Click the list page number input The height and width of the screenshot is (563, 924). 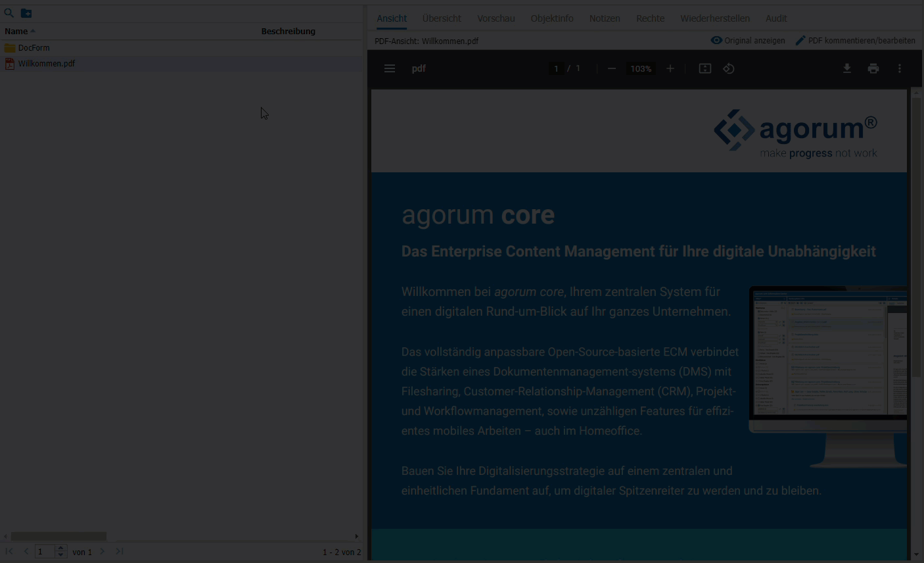pyautogui.click(x=45, y=552)
